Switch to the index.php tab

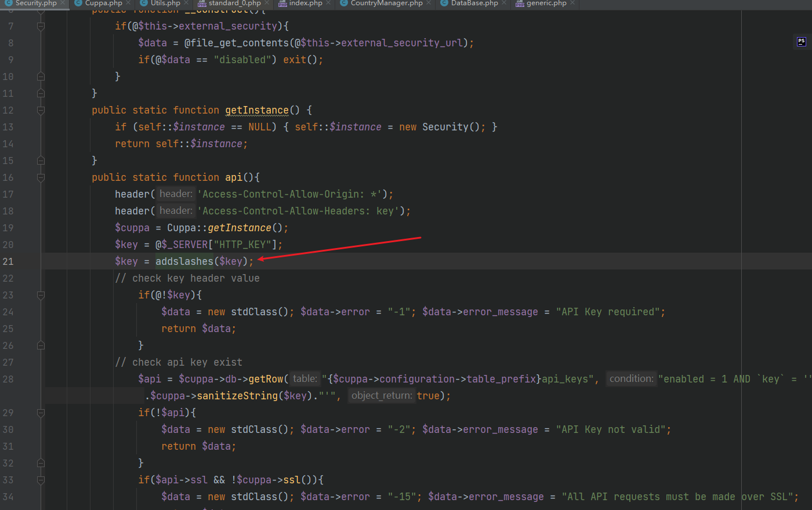click(306, 3)
